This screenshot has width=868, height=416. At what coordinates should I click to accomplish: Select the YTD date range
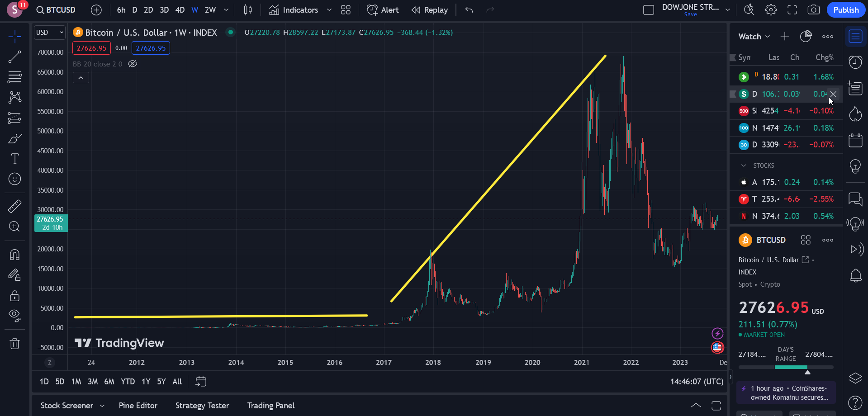(128, 382)
